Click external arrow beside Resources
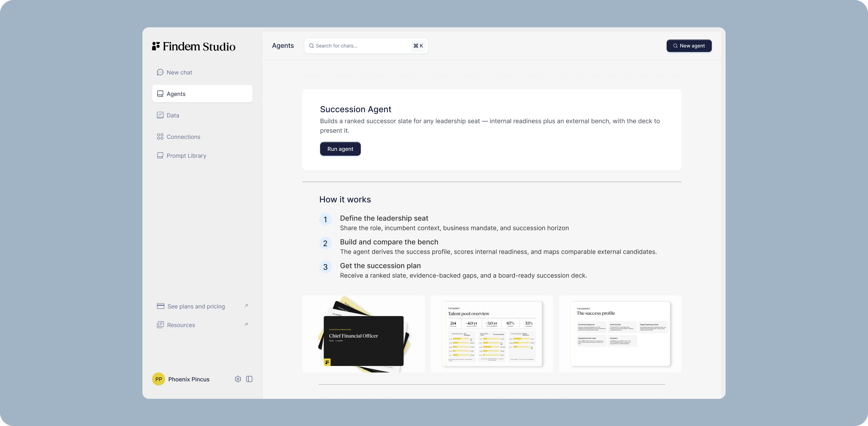This screenshot has width=868, height=426. tap(246, 325)
